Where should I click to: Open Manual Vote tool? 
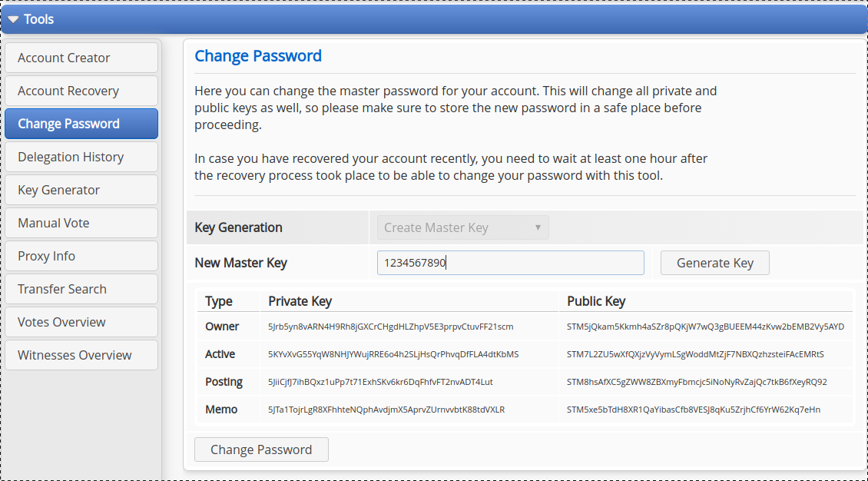[81, 223]
